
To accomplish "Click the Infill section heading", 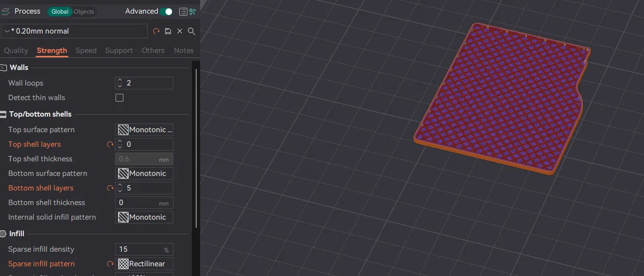I will 17,234.
